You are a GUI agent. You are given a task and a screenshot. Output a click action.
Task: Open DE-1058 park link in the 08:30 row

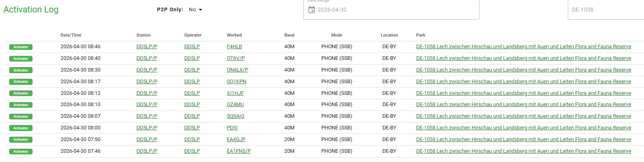tap(523, 70)
